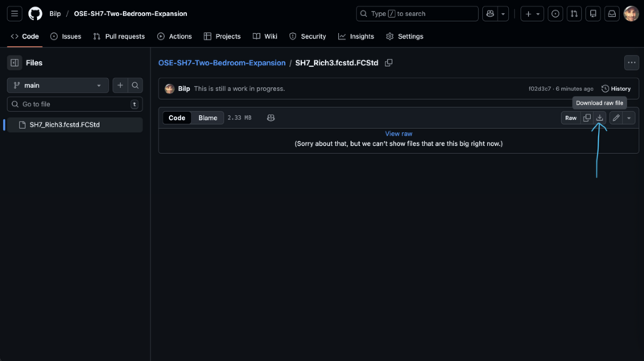Expand more edit options dropdown arrow
The image size is (644, 361).
[x=629, y=118]
